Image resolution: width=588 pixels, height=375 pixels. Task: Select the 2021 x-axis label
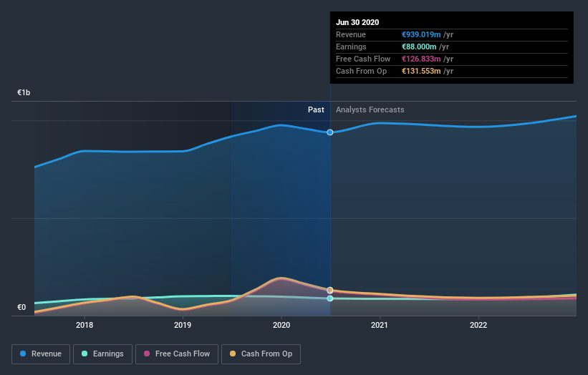pos(380,325)
